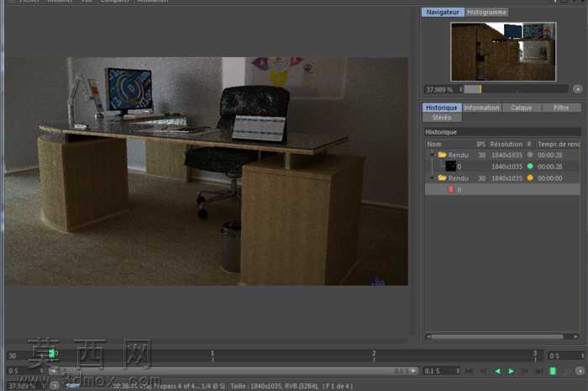Play animation forward
588x391 pixels.
[511, 371]
